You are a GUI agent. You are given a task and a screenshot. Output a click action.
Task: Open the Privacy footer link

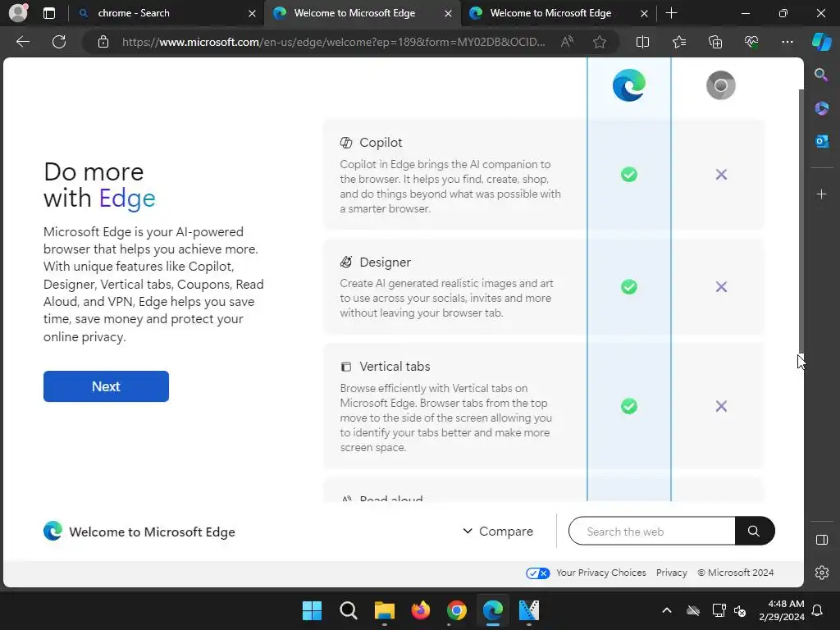pyautogui.click(x=671, y=573)
